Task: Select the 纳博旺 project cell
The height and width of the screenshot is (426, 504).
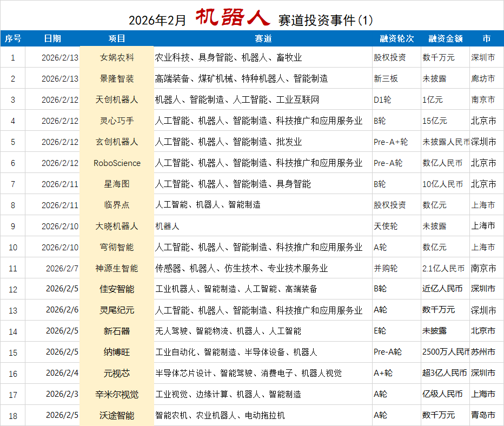Action: click(117, 352)
